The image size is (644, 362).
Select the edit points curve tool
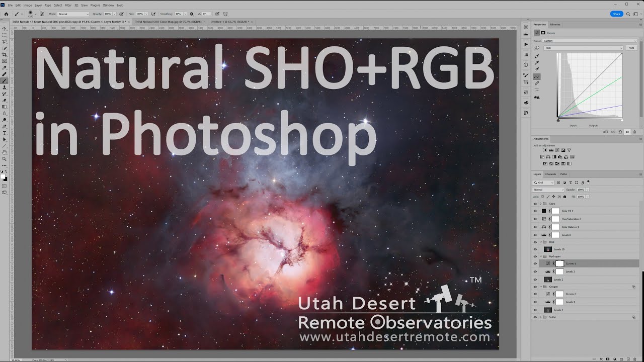point(537,76)
